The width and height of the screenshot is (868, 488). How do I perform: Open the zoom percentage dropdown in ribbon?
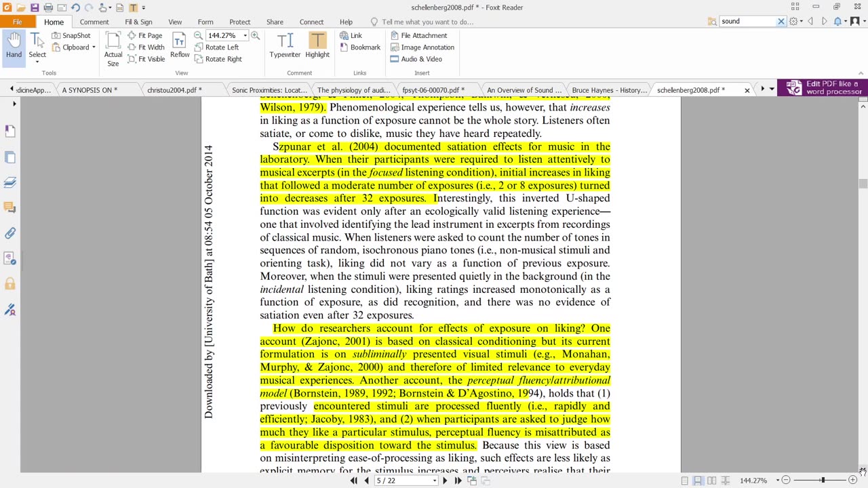tap(245, 35)
